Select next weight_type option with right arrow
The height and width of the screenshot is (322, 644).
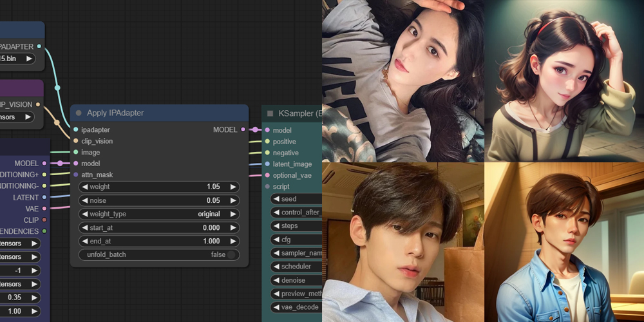point(233,214)
